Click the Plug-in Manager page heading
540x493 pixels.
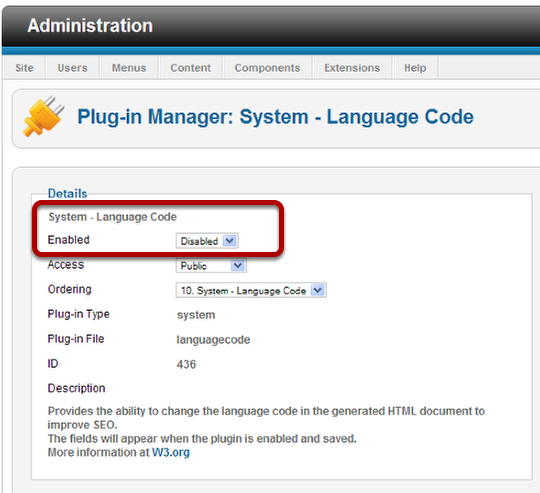(275, 117)
